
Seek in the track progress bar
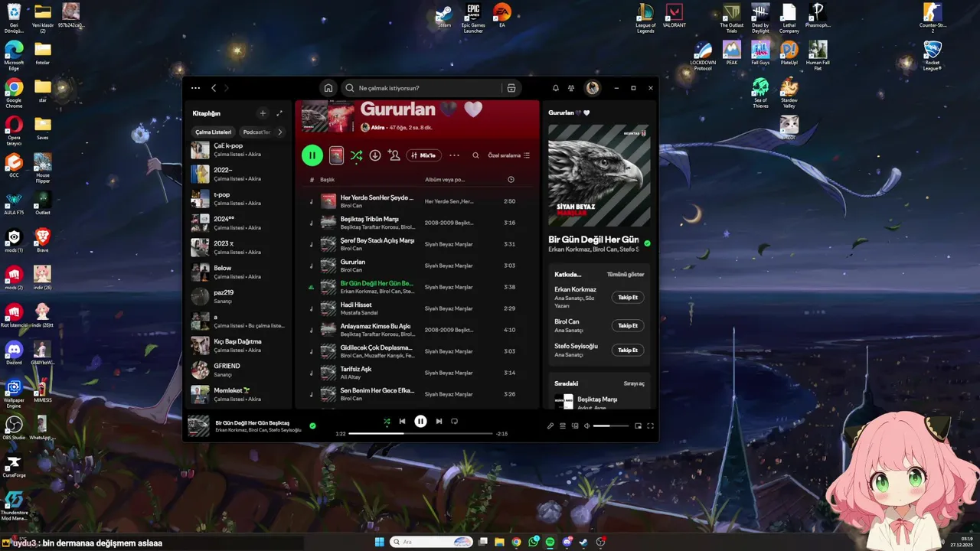click(420, 434)
